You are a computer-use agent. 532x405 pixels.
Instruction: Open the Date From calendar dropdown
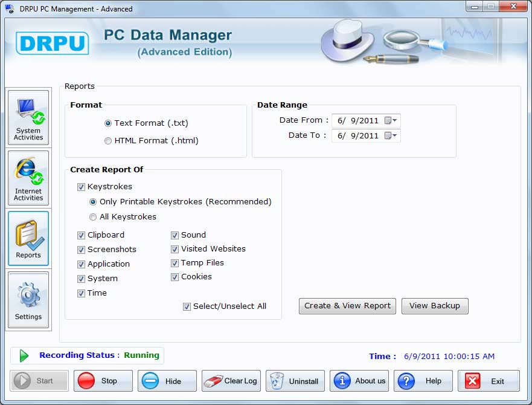click(x=391, y=121)
